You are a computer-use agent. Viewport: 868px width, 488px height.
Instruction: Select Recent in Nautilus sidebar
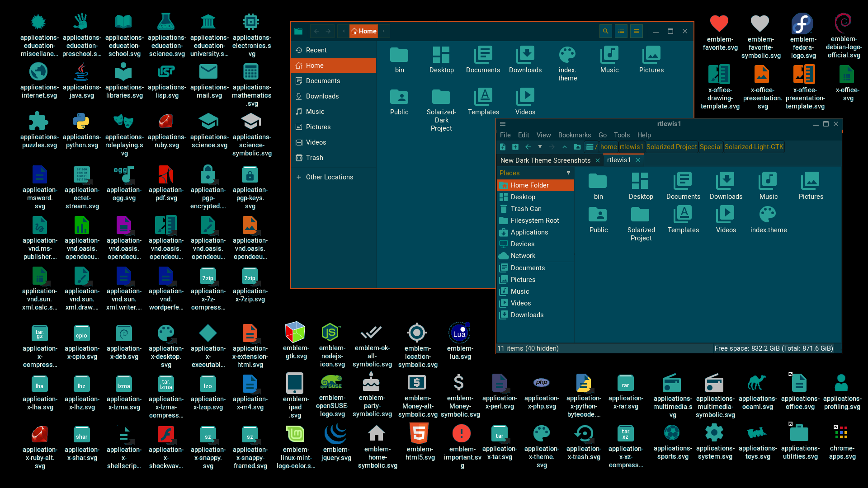click(334, 50)
